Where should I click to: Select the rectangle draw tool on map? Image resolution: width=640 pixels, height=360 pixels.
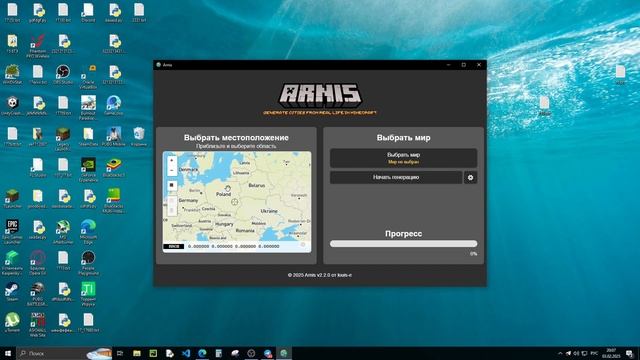coord(171,185)
